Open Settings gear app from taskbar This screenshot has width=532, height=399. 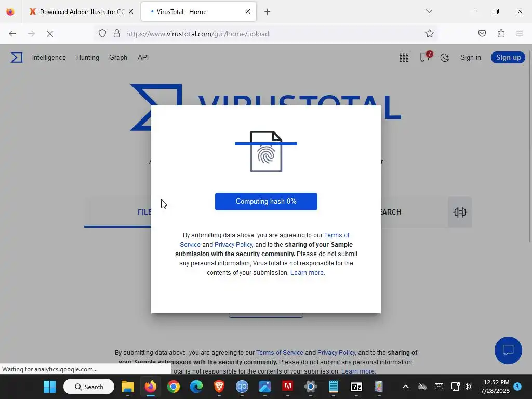coord(311,387)
